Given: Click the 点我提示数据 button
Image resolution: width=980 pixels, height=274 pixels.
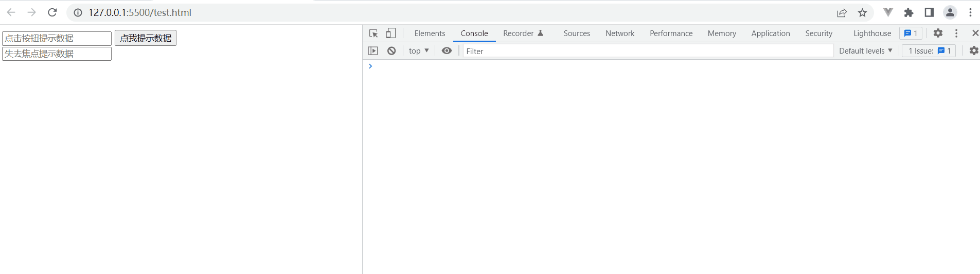Looking at the screenshot, I should click(146, 38).
